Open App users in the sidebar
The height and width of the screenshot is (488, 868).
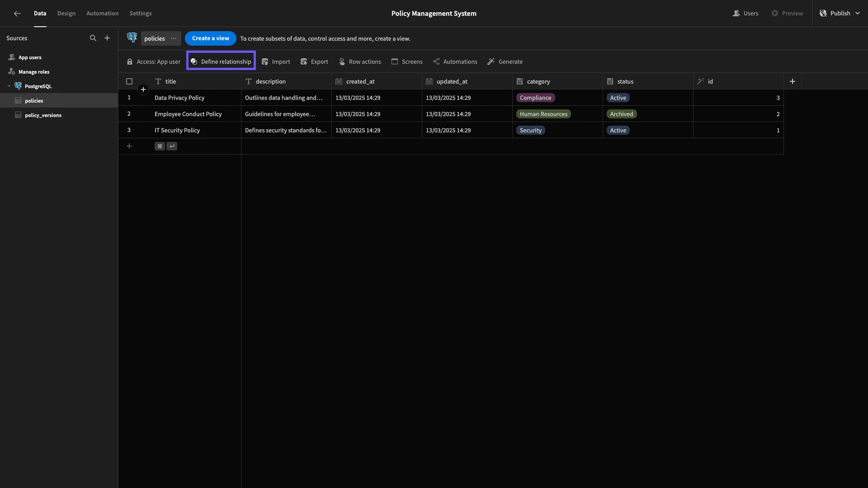point(30,57)
